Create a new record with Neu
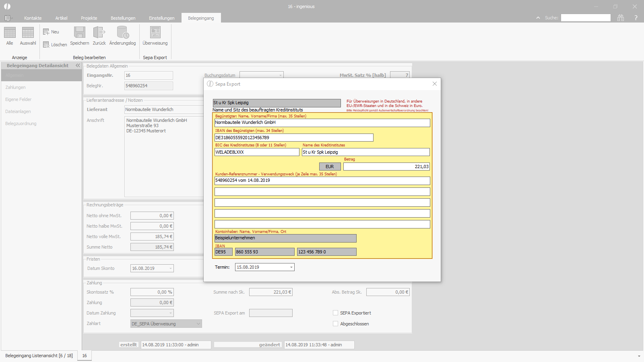The width and height of the screenshot is (644, 362). coord(51,32)
